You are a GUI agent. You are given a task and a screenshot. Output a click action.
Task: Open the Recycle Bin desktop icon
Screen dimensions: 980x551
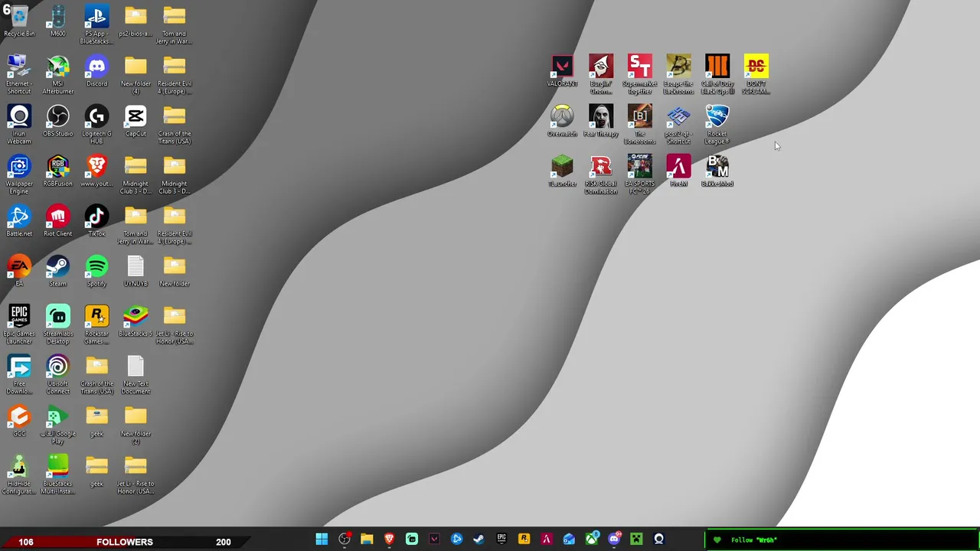click(x=19, y=21)
